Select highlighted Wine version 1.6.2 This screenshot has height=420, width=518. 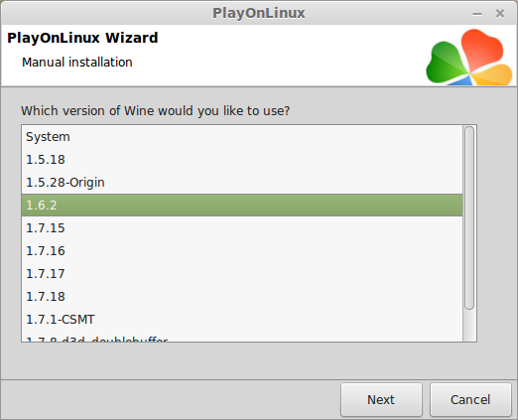(x=242, y=206)
